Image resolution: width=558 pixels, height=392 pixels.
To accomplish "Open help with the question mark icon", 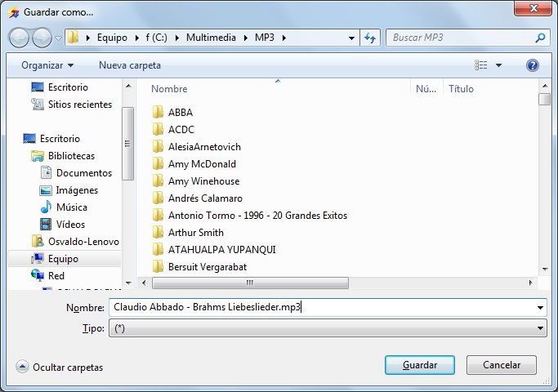I will point(533,65).
